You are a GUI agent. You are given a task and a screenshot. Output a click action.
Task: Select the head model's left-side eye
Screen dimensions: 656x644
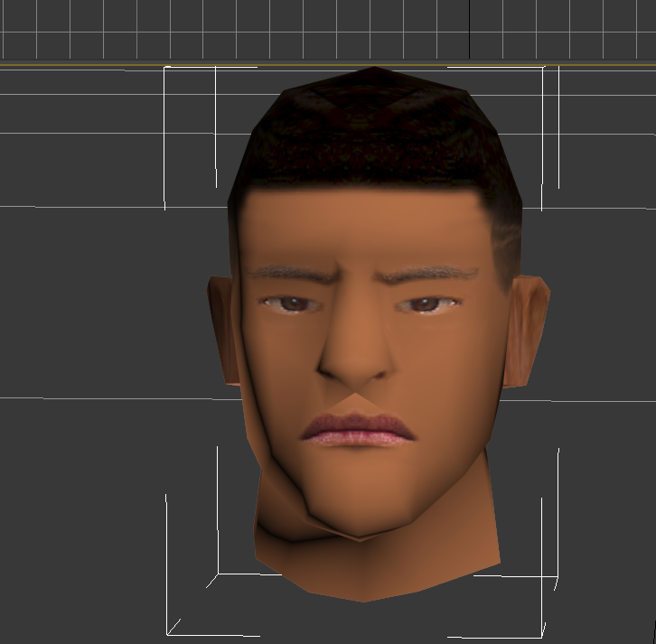click(x=291, y=304)
